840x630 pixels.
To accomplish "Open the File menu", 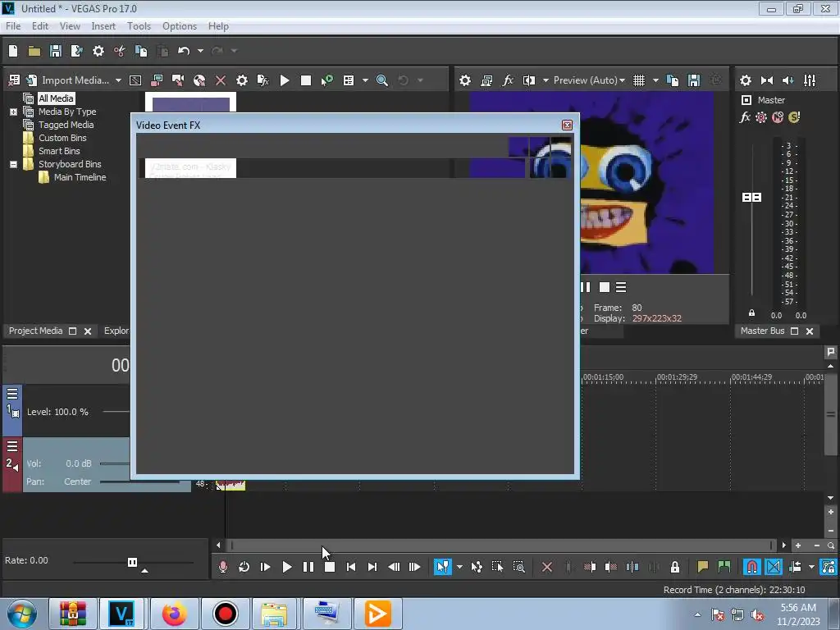I will pos(13,26).
